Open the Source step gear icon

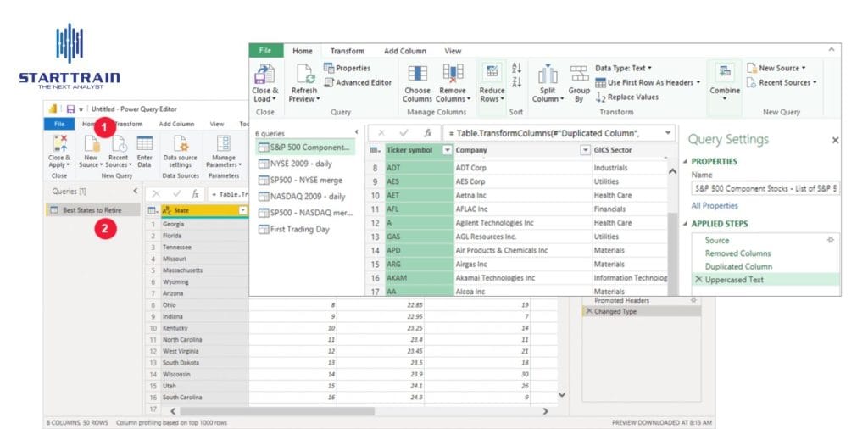[x=830, y=240]
